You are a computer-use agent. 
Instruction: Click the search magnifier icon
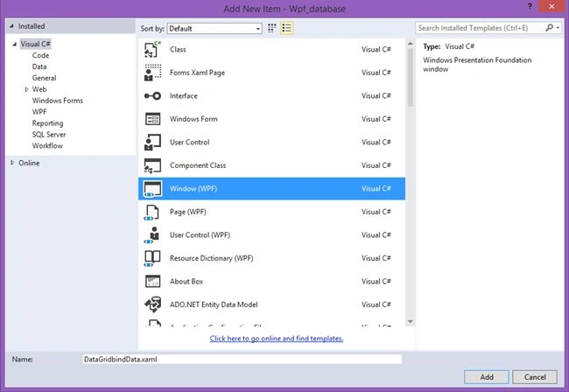(549, 27)
